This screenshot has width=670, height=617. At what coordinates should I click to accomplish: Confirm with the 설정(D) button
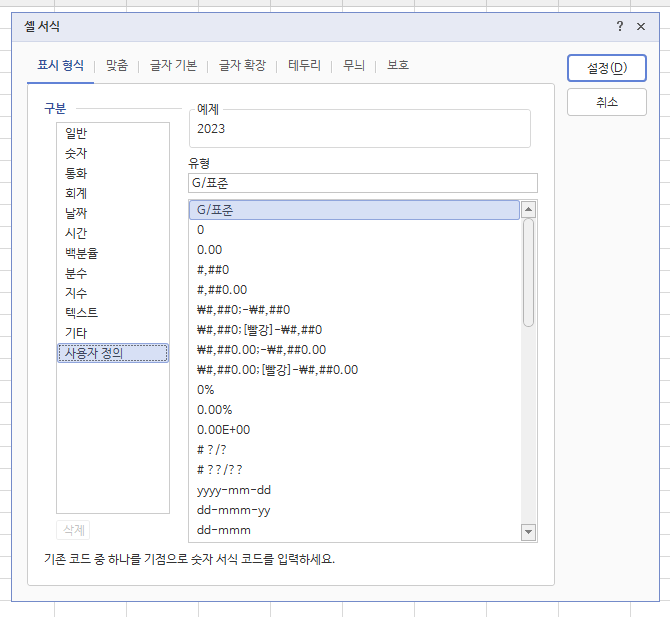(607, 68)
